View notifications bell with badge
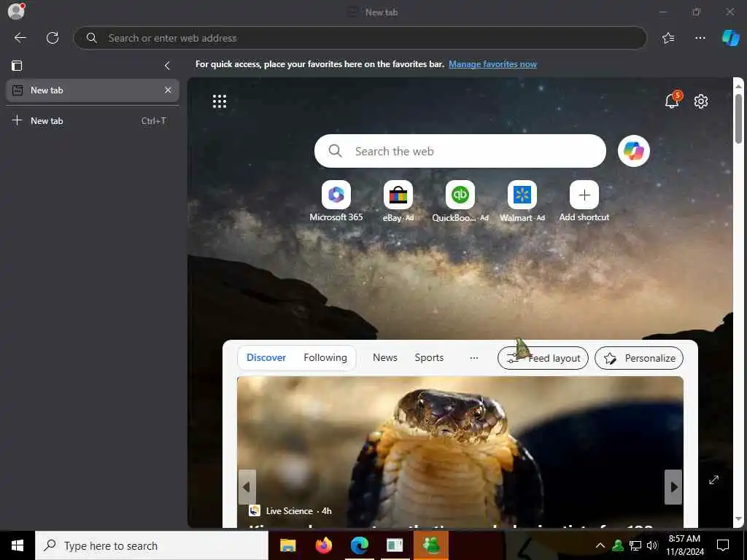 click(673, 100)
